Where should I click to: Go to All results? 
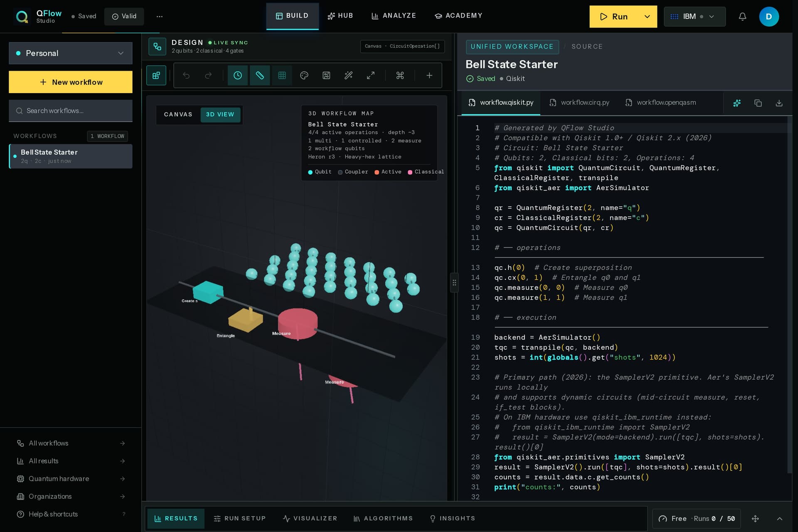tap(71, 461)
